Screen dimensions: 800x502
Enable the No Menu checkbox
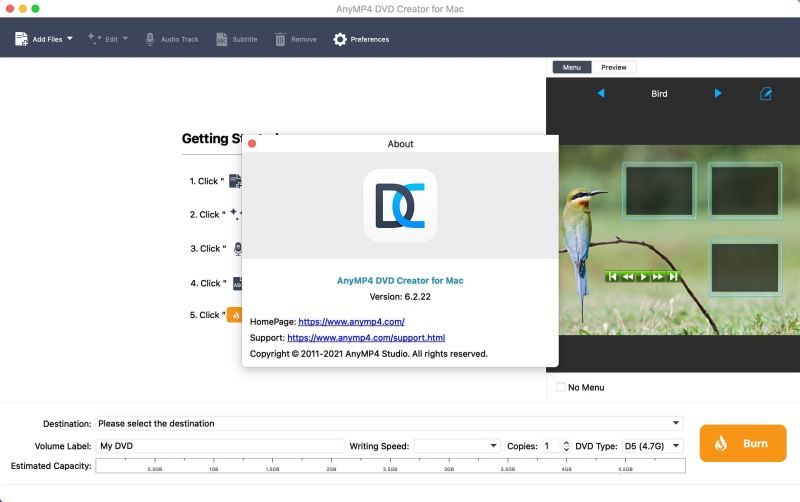point(560,387)
